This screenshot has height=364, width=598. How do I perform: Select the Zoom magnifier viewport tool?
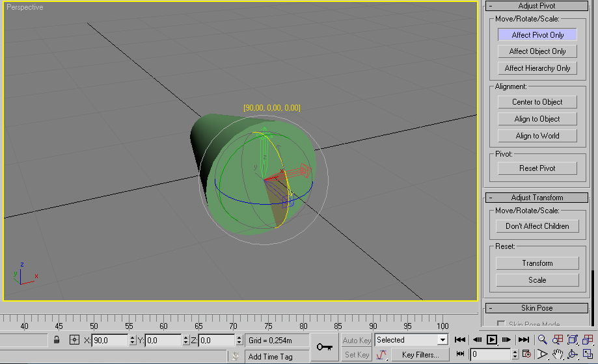(x=543, y=339)
